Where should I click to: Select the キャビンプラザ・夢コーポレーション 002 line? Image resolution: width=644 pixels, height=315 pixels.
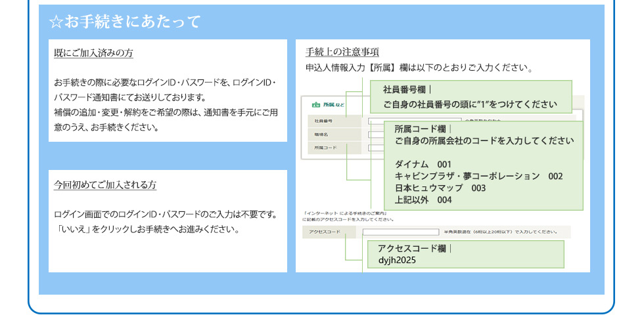478,177
